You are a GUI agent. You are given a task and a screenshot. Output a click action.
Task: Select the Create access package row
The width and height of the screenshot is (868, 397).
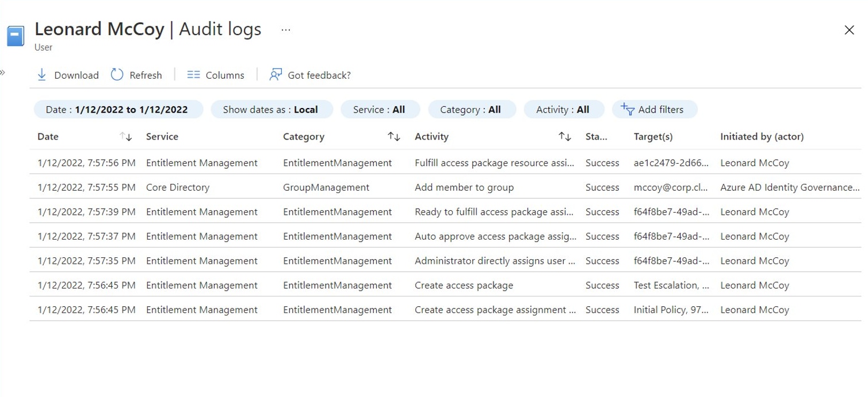[x=446, y=285]
